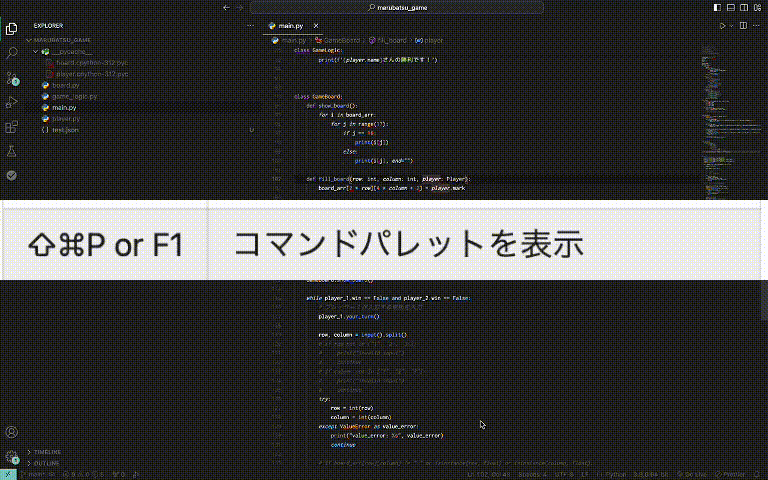Open the Run and Debug view
Viewport: 768px width, 480px height.
[11, 102]
